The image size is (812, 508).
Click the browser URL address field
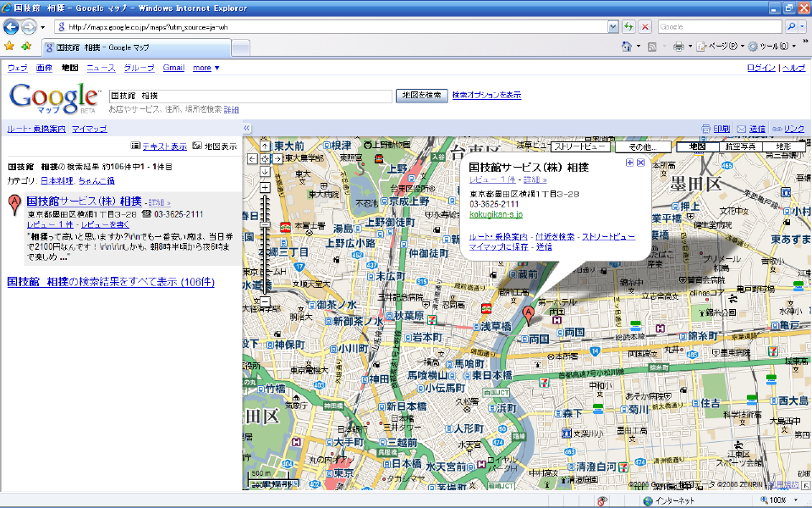click(x=332, y=26)
